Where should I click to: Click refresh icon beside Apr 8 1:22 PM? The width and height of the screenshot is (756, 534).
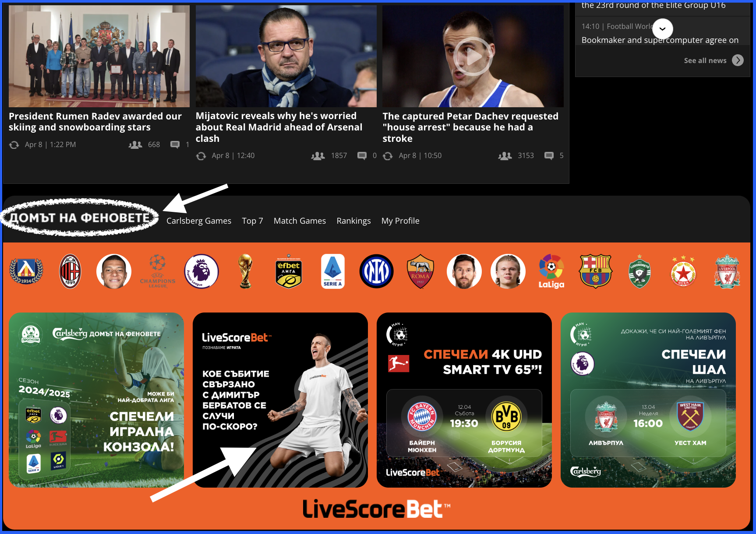coord(14,144)
